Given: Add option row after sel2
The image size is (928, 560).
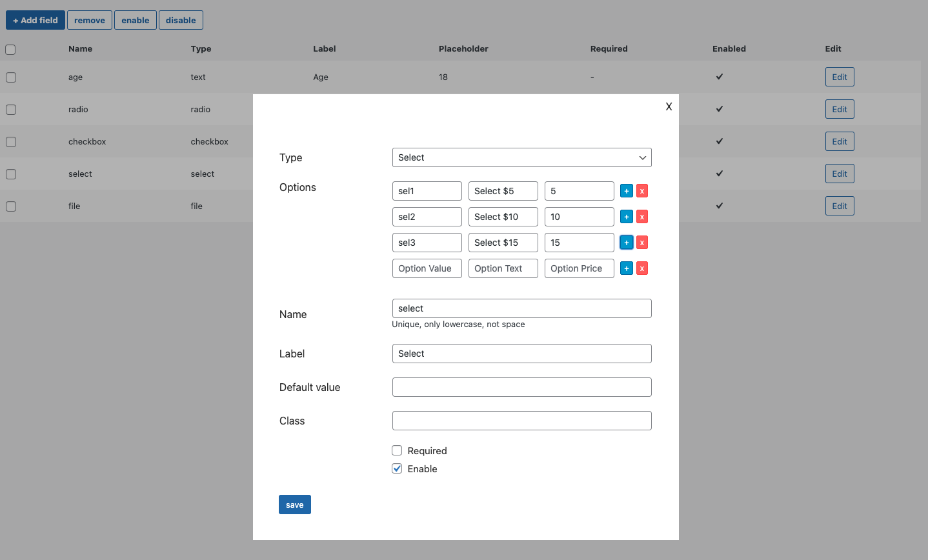Looking at the screenshot, I should (x=626, y=217).
